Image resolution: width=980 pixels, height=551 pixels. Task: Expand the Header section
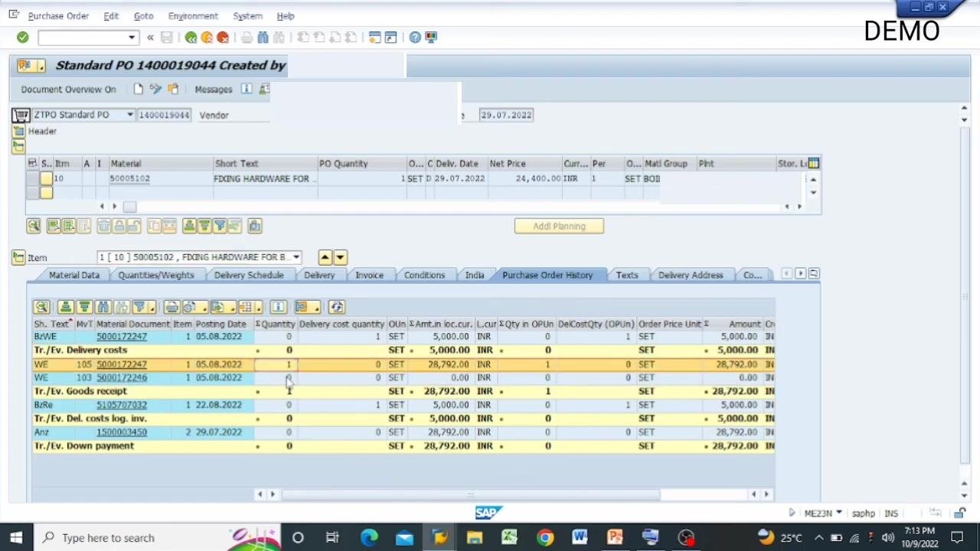pyautogui.click(x=18, y=132)
